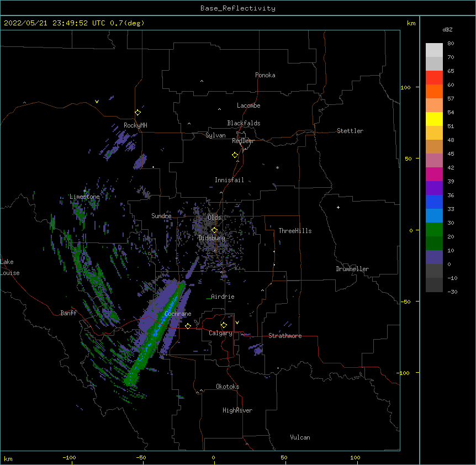Click the purple 39 dBZ color swatch

point(434,188)
